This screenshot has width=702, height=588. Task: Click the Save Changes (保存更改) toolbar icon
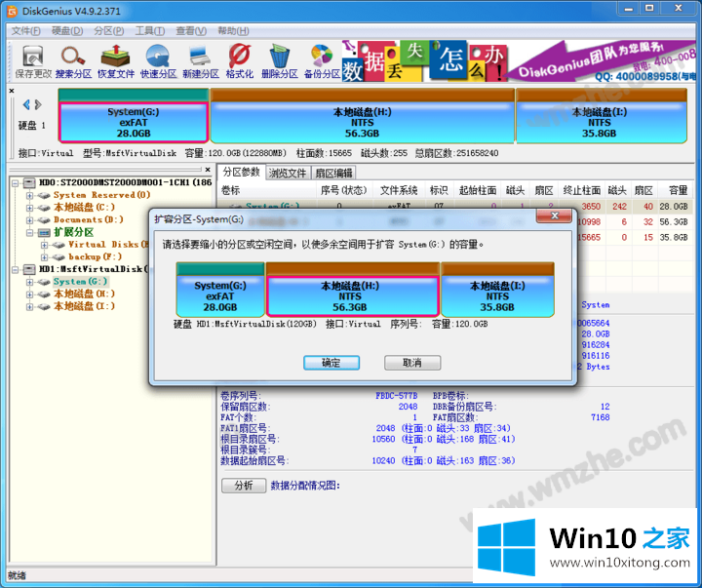pos(33,61)
